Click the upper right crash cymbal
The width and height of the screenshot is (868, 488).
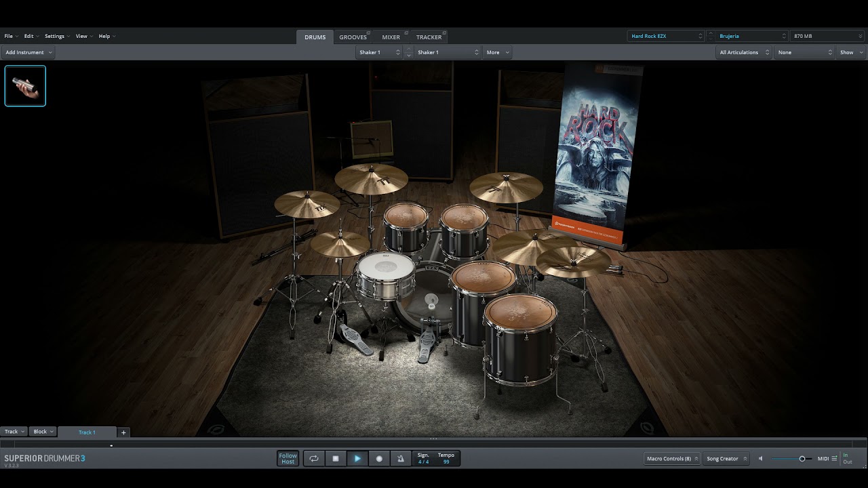506,187
